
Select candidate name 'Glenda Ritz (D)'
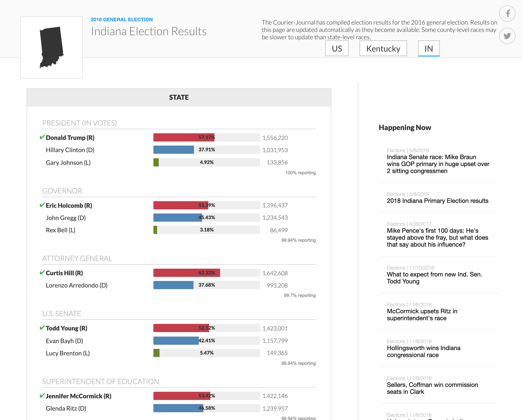click(x=66, y=408)
